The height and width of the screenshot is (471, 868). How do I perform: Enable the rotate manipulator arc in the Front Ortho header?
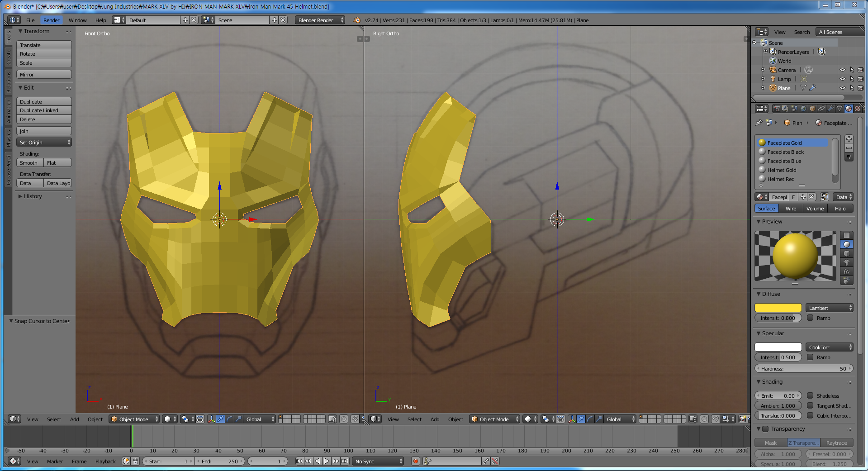229,419
